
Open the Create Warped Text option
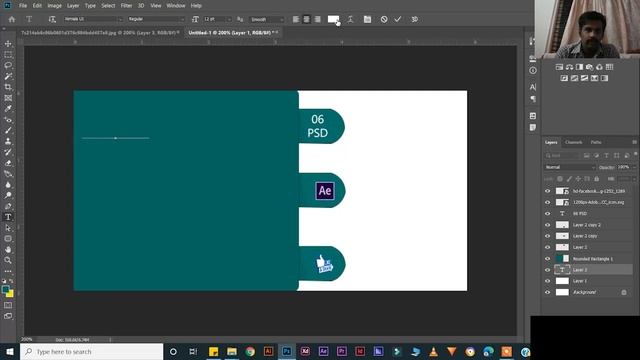point(350,19)
